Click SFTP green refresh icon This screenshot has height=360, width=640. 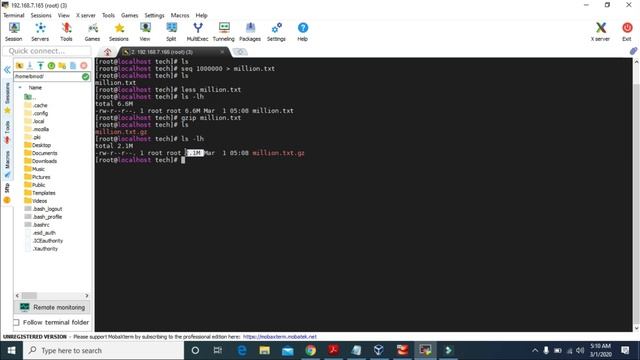(x=51, y=66)
